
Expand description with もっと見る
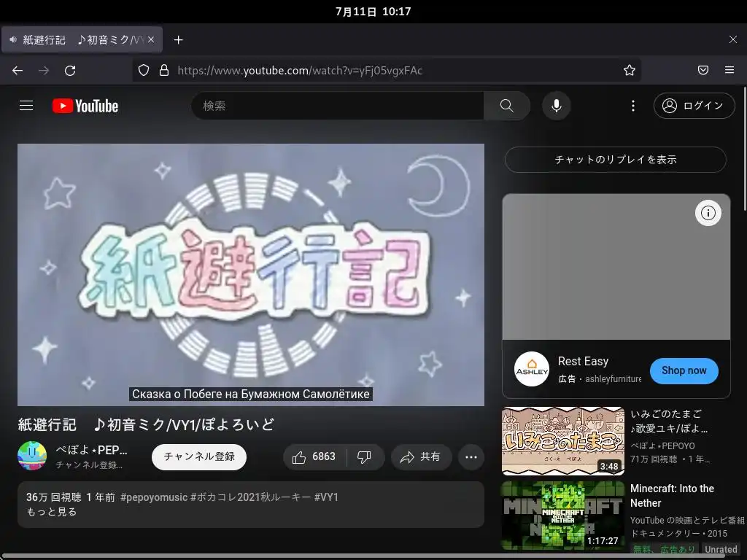pyautogui.click(x=52, y=512)
